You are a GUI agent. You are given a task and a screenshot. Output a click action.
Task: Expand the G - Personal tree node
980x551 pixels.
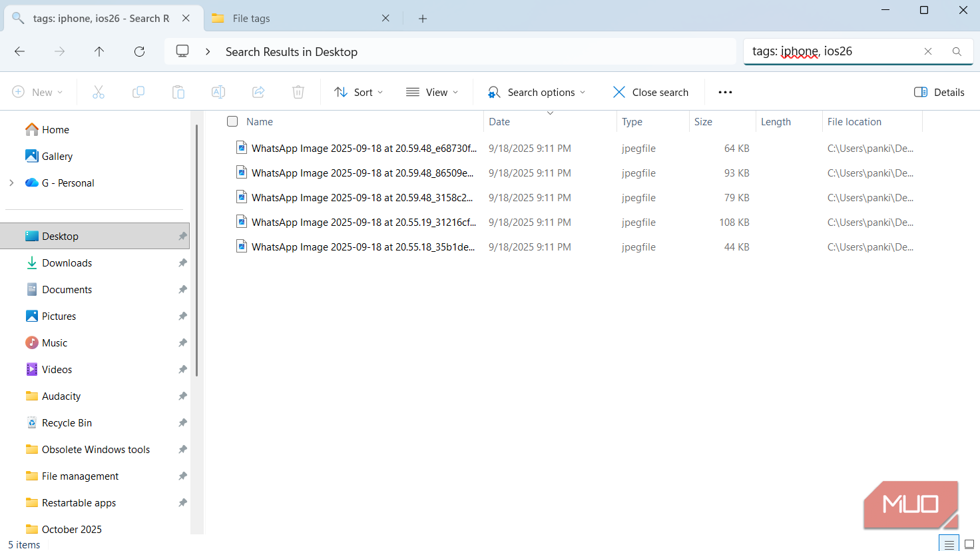pos(11,183)
